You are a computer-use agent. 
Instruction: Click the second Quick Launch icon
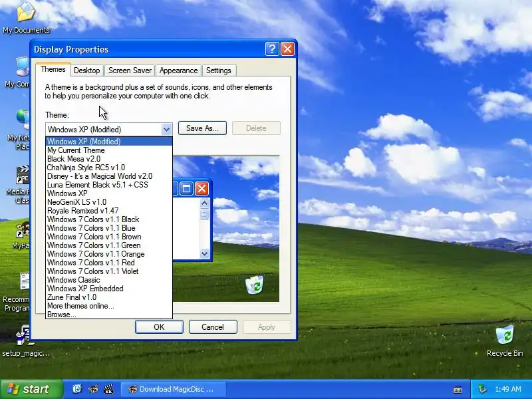(x=93, y=389)
